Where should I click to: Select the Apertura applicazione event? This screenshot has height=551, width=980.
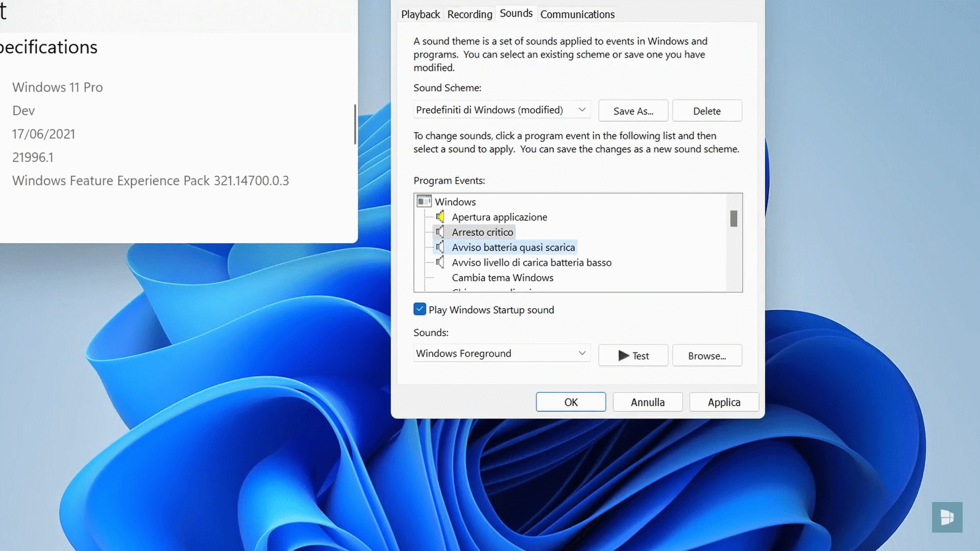pyautogui.click(x=499, y=217)
